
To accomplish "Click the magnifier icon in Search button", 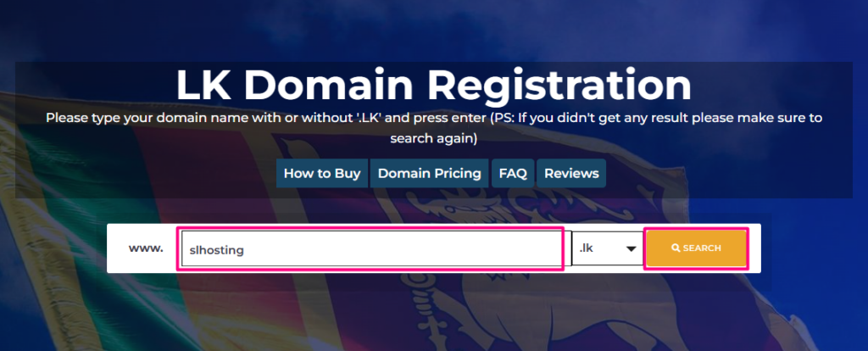I will (676, 248).
